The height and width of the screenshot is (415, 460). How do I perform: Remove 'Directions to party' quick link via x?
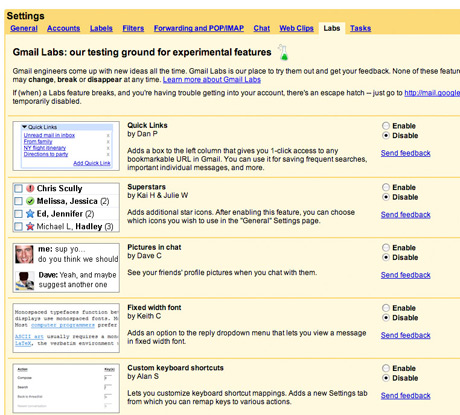pos(108,154)
